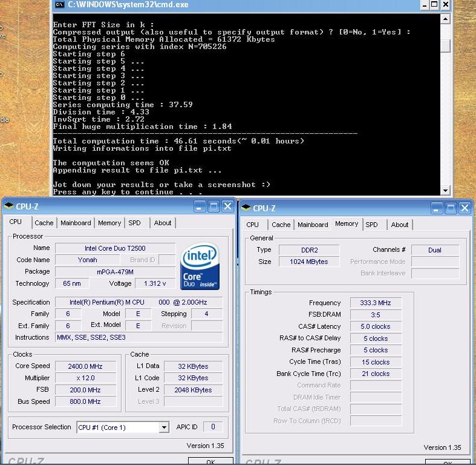Click the Package value mPGA-479M
This screenshot has width=476, height=465.
point(115,272)
